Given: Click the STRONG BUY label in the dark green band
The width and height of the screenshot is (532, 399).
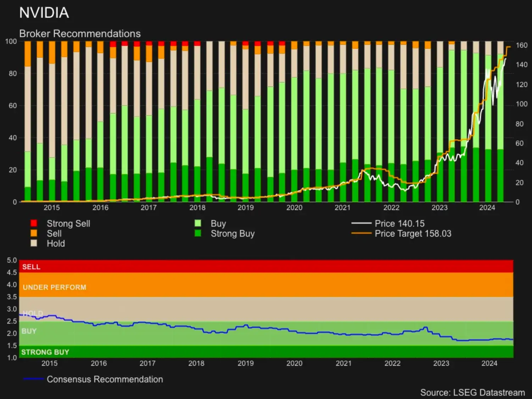Looking at the screenshot, I should click(x=45, y=352).
